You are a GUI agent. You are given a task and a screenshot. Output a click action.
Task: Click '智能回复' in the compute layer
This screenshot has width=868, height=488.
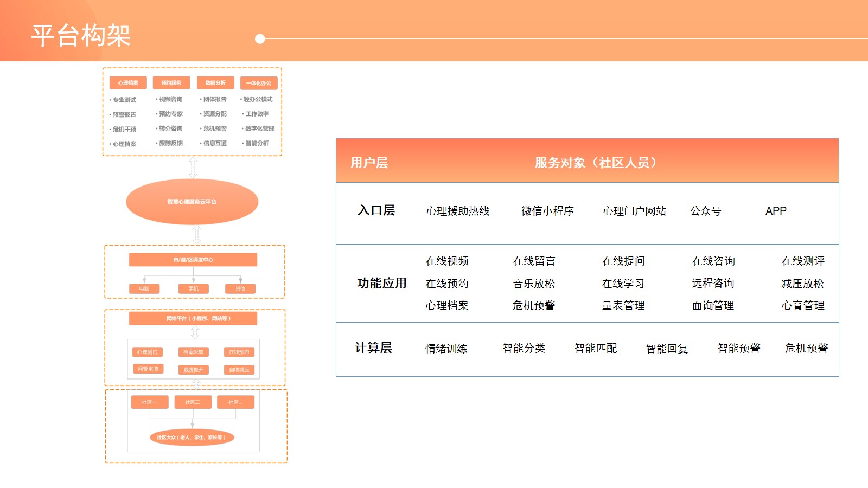[x=667, y=349]
